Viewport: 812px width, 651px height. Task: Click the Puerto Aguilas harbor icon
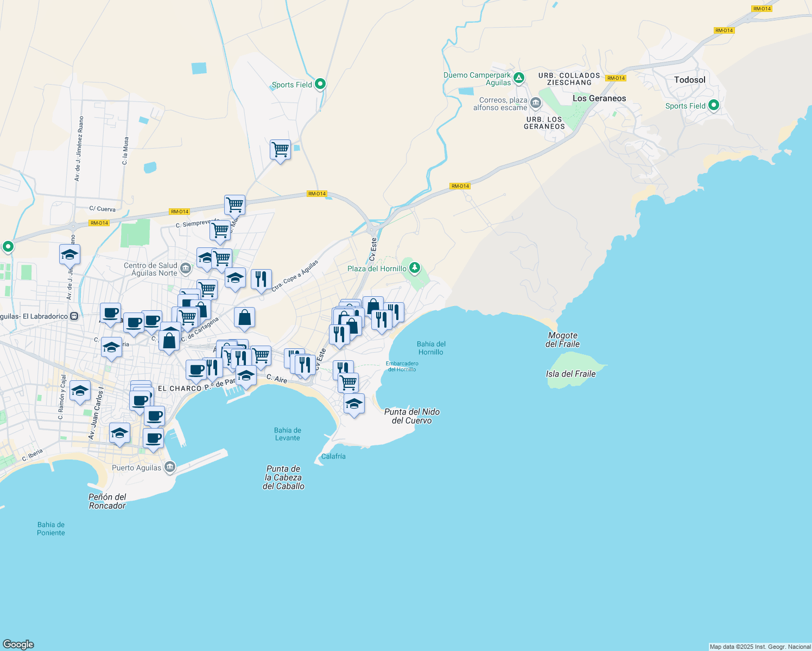click(170, 465)
